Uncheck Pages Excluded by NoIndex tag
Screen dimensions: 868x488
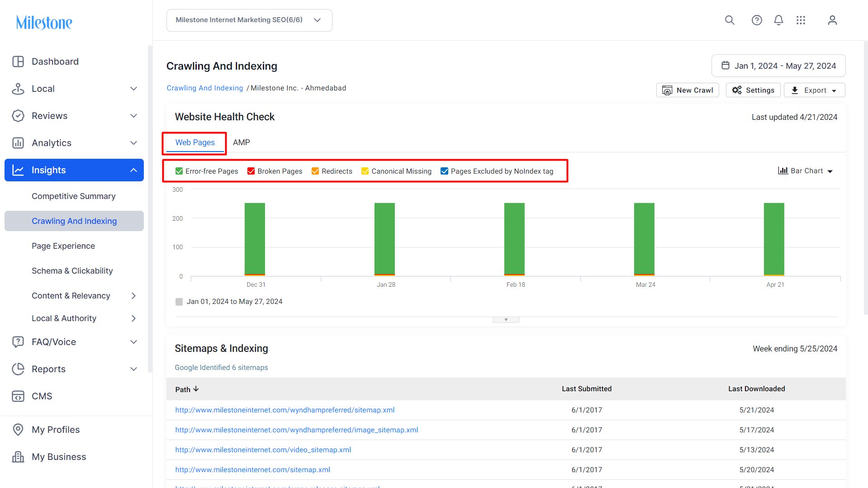445,171
